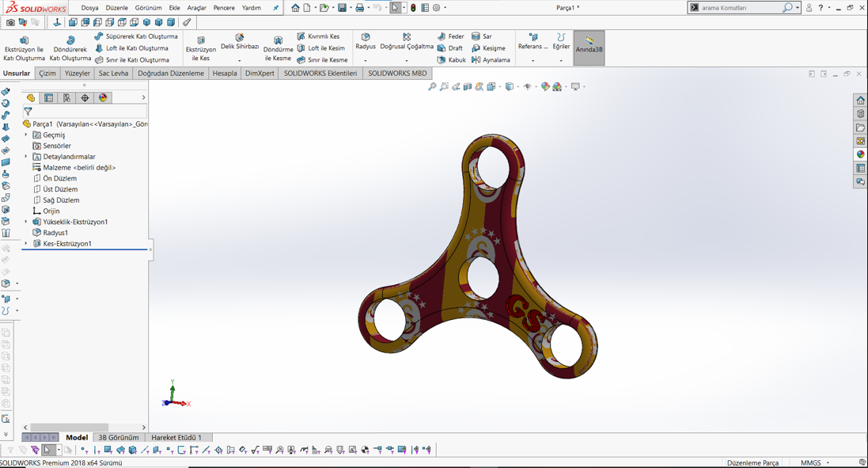
Task: Switch to the Çizim tab
Action: (x=47, y=73)
